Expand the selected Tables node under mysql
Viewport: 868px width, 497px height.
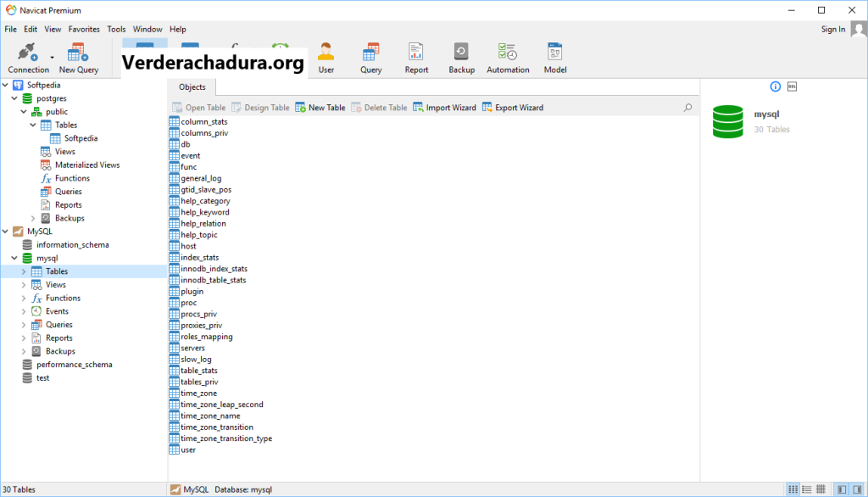pos(24,271)
